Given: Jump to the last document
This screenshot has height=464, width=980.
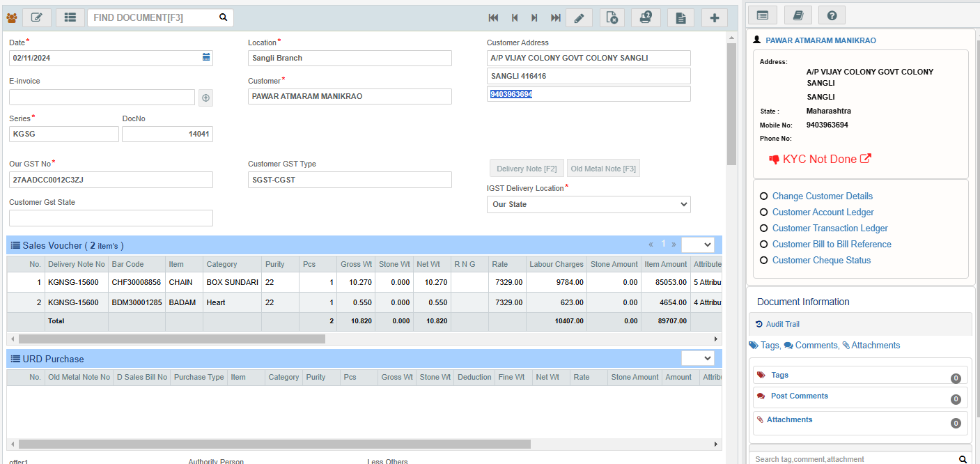Looking at the screenshot, I should coord(556,18).
